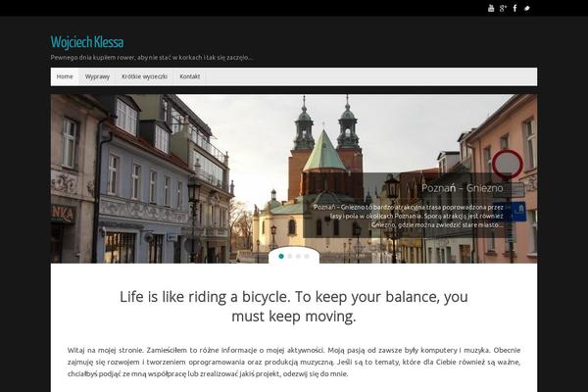Click the 'Witaj na mojej stronie' paragraph
Image resolution: width=588 pixels, height=392 pixels.
[x=294, y=362]
